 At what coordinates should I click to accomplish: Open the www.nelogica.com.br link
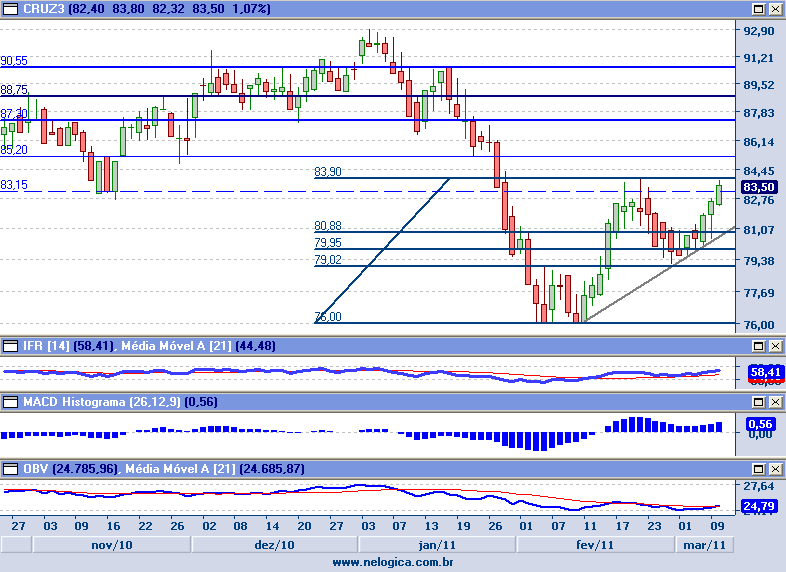tap(393, 563)
